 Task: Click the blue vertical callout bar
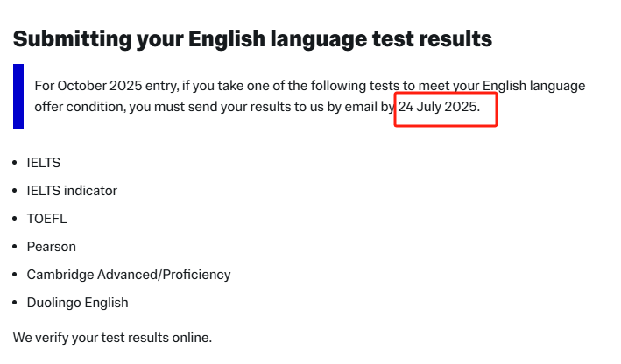click(18, 96)
